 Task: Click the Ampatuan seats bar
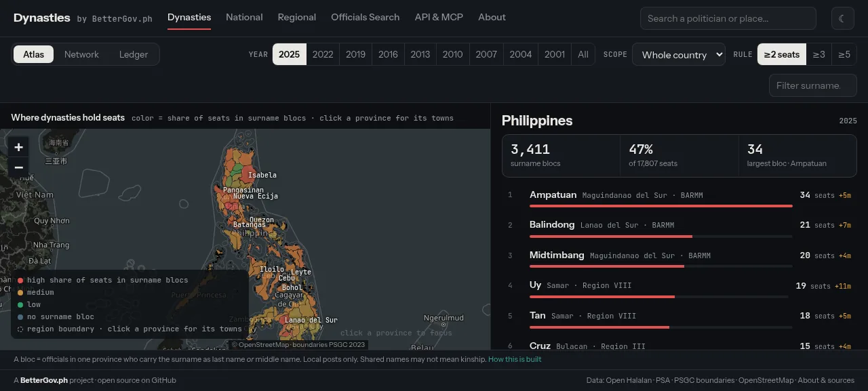coord(661,206)
